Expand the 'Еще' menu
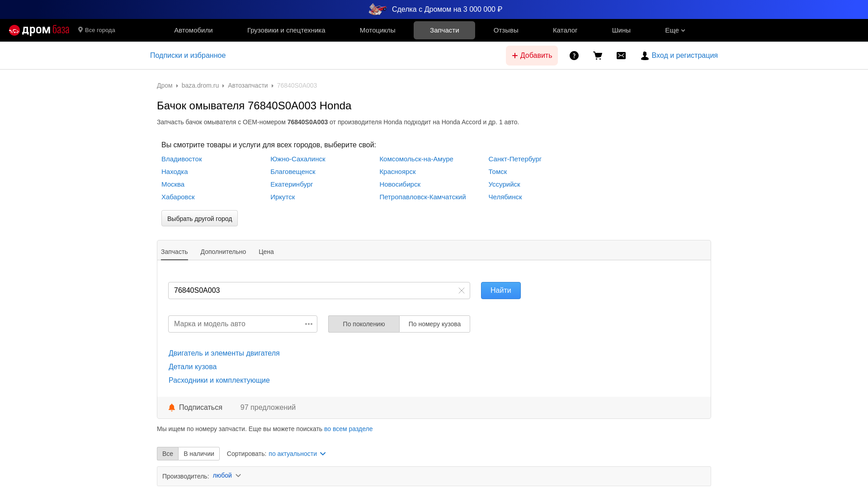868x488 pixels. pyautogui.click(x=675, y=30)
